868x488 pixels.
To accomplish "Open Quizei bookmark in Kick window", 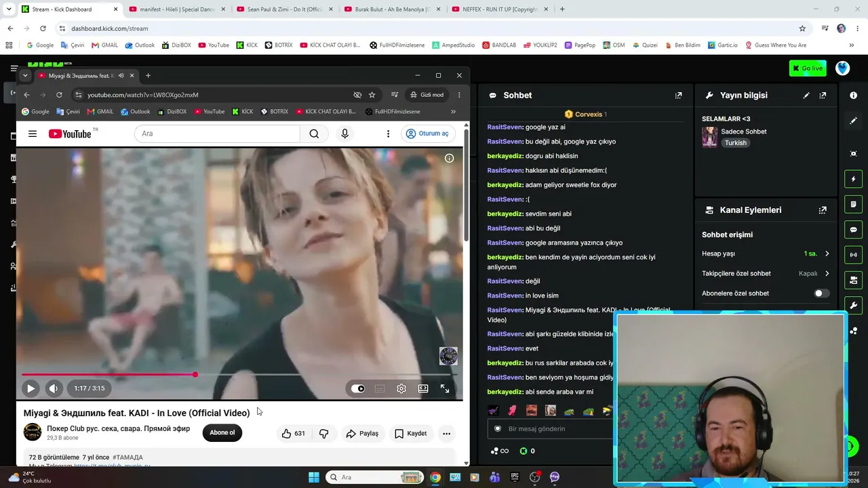I will (645, 45).
